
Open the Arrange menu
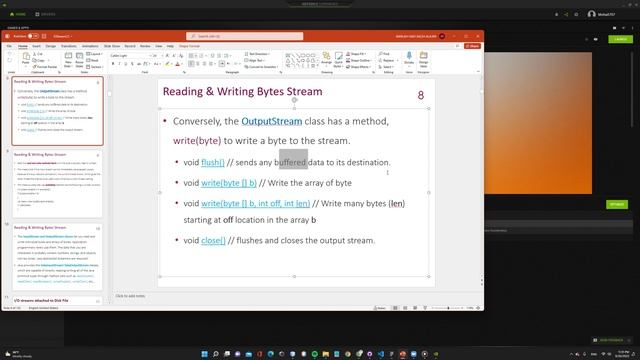(327, 59)
